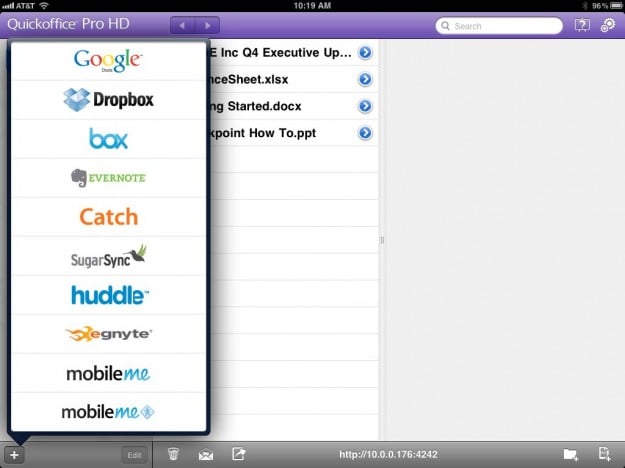Open the Sheet.xlsx file row
This screenshot has height=468, width=625.
(x=294, y=79)
